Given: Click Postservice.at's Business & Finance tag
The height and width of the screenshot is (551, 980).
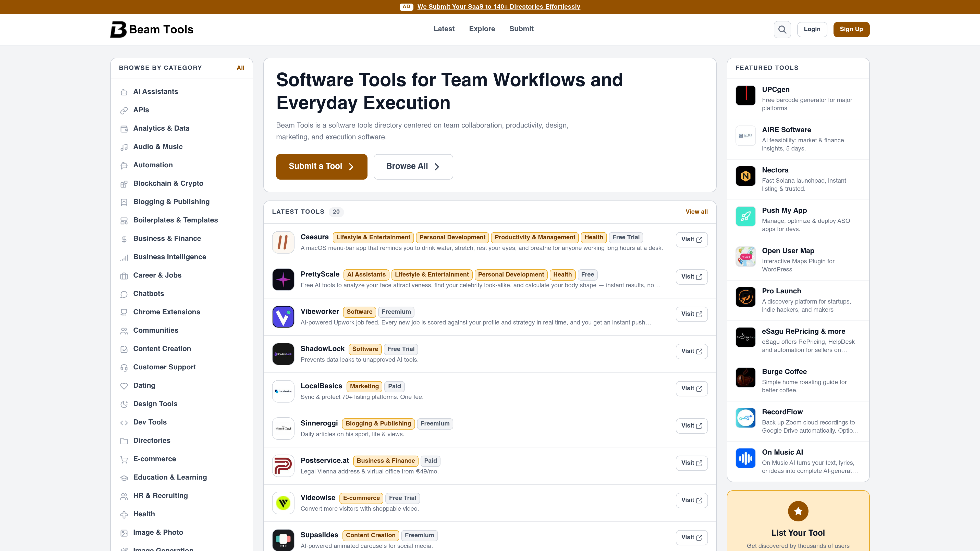Looking at the screenshot, I should (386, 461).
